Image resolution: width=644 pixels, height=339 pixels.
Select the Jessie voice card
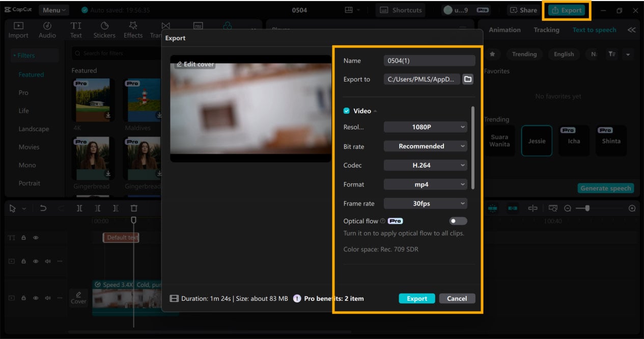coord(537,141)
